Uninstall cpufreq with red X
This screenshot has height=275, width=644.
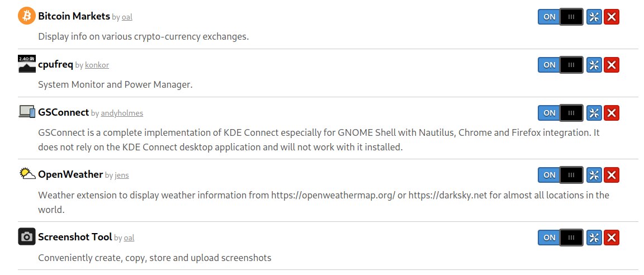coord(612,65)
